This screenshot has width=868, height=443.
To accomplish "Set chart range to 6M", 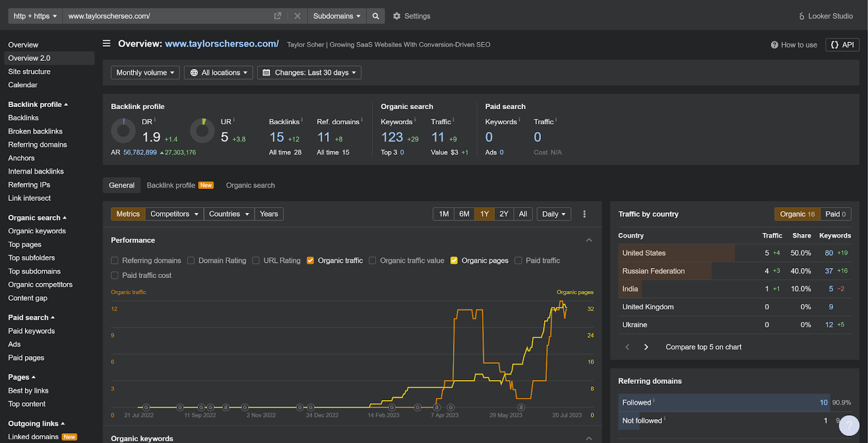I will [x=464, y=214].
